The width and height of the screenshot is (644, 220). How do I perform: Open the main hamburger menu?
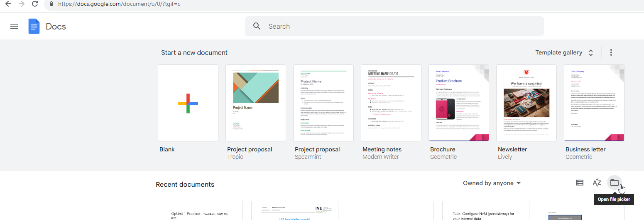[14, 26]
